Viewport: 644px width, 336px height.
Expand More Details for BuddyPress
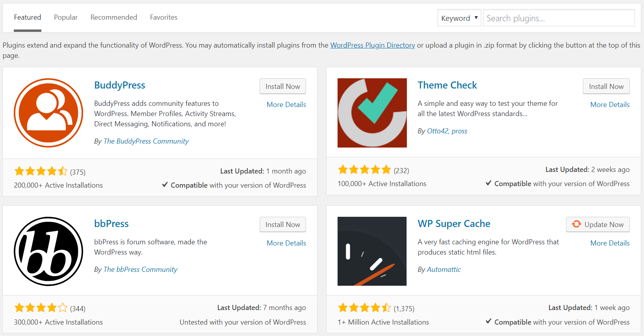point(286,104)
